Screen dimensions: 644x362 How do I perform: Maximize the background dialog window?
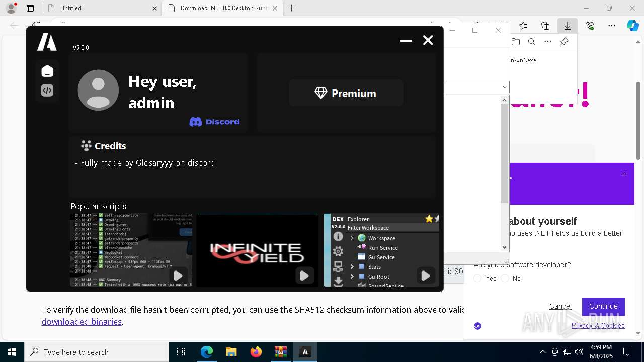475,30
